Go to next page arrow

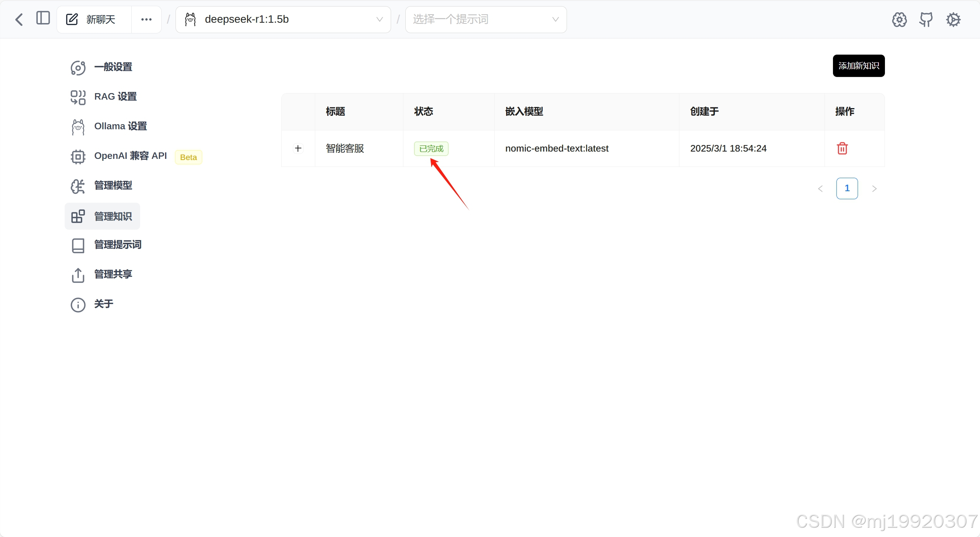(874, 188)
